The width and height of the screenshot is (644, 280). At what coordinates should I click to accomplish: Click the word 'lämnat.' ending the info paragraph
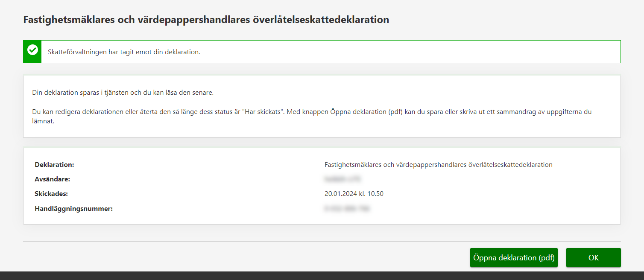pos(44,121)
